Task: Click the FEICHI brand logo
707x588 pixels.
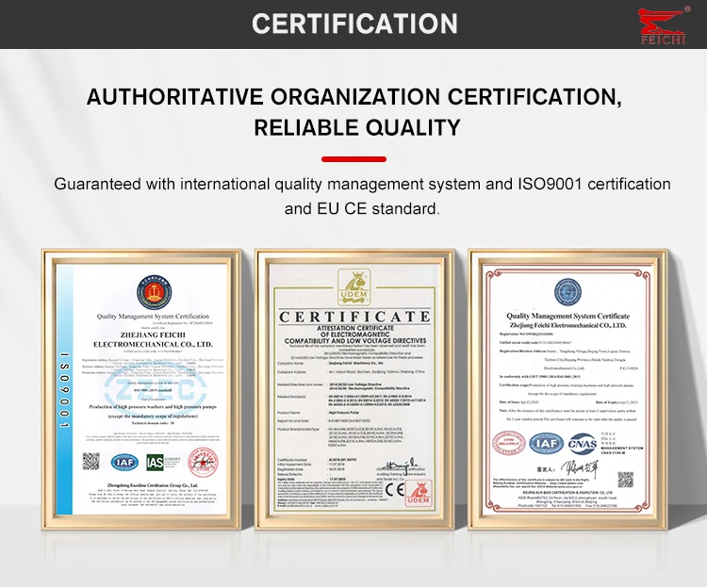Action: tap(664, 25)
